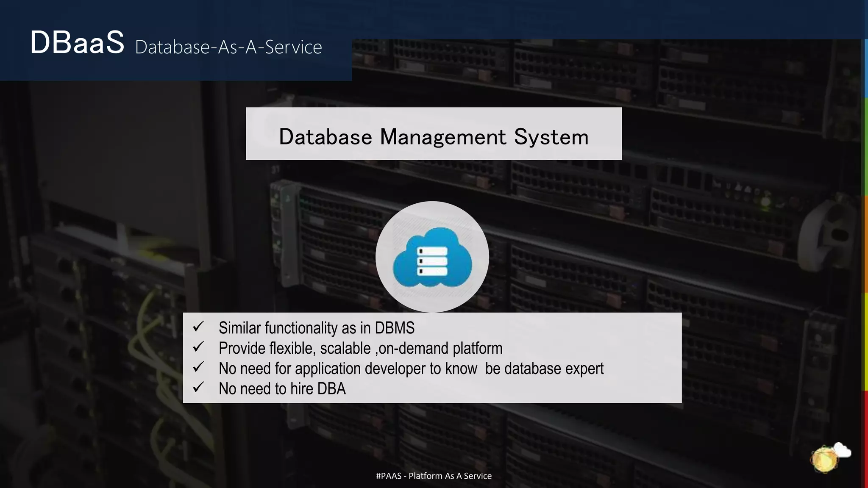This screenshot has height=488, width=868.
Task: Click the checkmark beside 'Provide flexible, scalable'
Action: click(198, 347)
